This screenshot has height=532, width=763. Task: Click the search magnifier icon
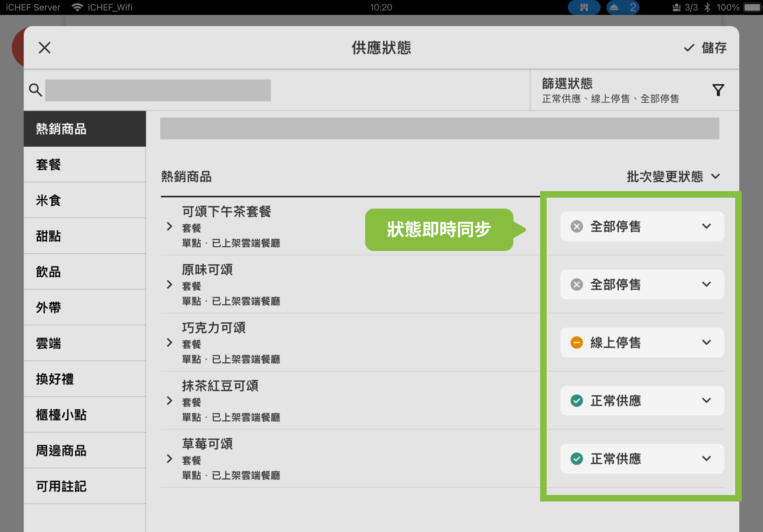click(35, 90)
